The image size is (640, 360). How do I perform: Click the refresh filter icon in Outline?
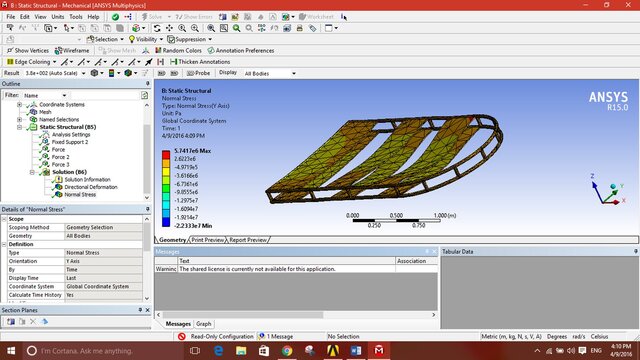pos(144,95)
